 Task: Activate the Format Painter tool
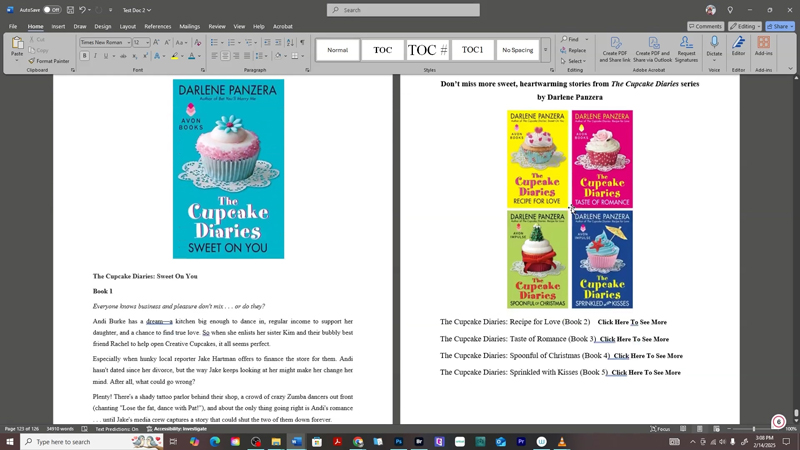49,61
